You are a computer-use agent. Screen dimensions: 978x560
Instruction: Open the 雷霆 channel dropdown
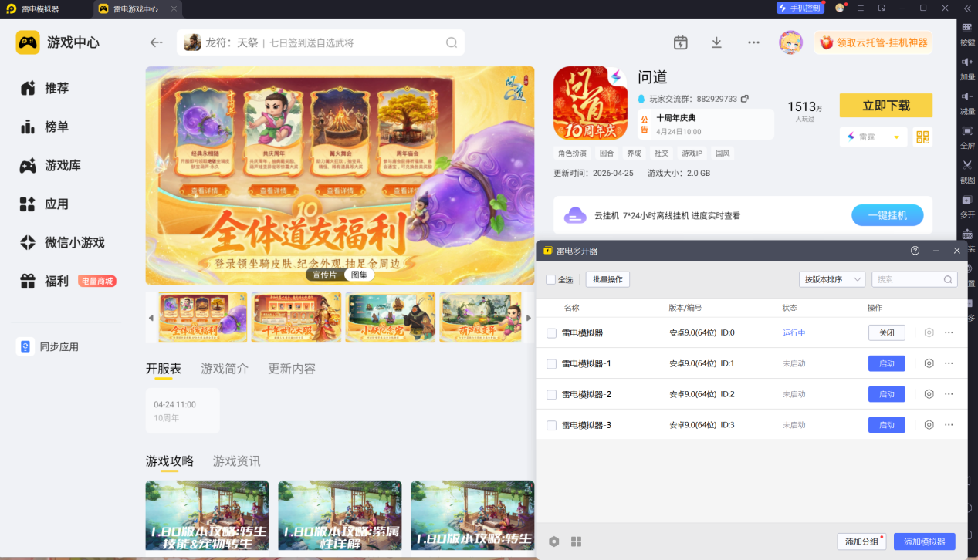pyautogui.click(x=872, y=137)
